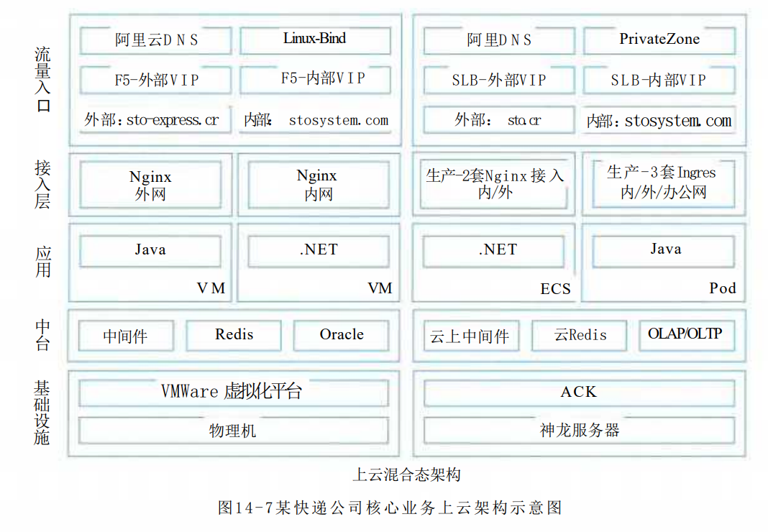768x532 pixels.
Task: Click the Java box above VM
Action: pyautogui.click(x=150, y=252)
